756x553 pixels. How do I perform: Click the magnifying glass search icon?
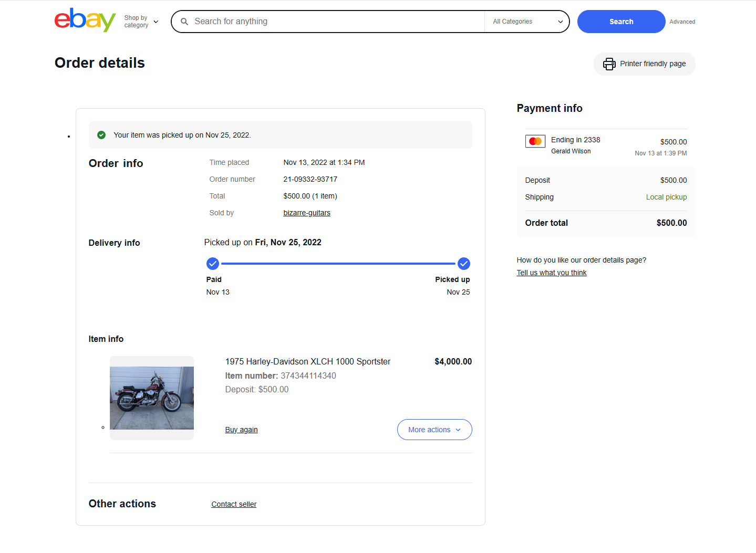184,22
